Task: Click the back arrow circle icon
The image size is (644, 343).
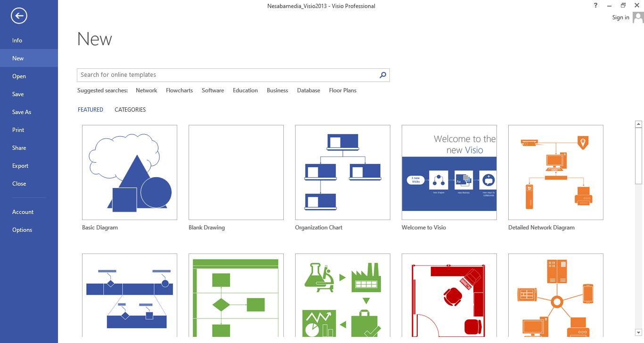Action: click(19, 16)
